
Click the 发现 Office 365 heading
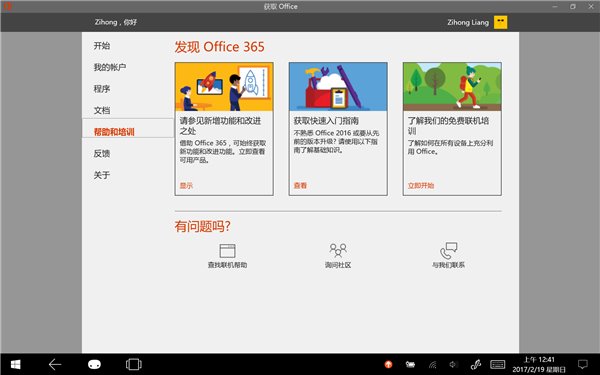[220, 47]
